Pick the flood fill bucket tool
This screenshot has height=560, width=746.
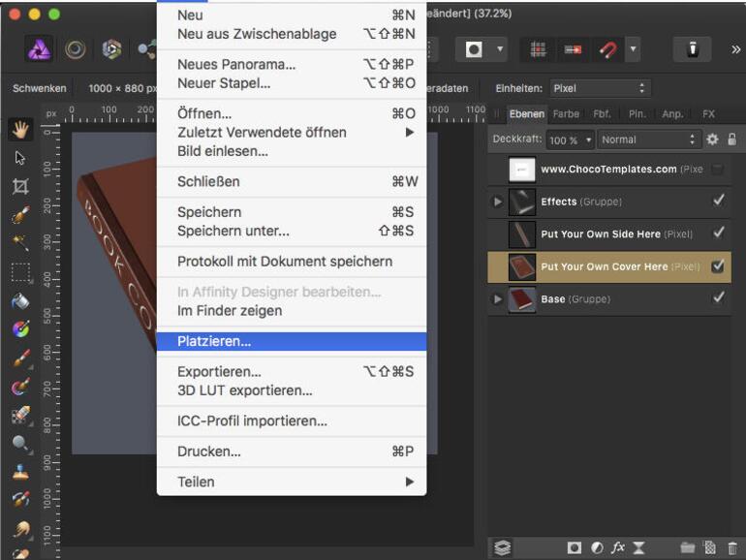click(x=20, y=301)
